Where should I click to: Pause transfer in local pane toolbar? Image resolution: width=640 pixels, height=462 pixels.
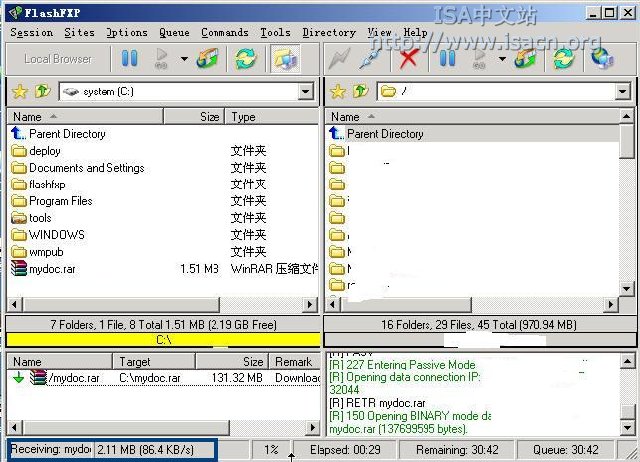[x=129, y=58]
